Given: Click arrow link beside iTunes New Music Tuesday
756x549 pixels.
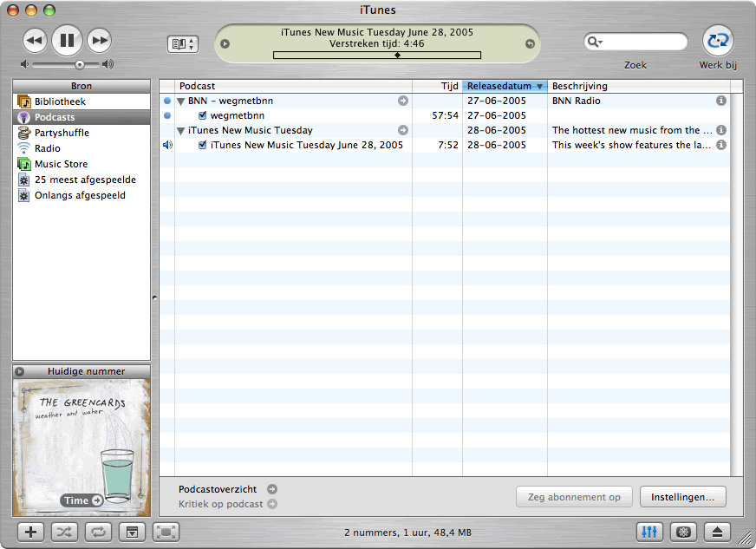Looking at the screenshot, I should pyautogui.click(x=403, y=130).
